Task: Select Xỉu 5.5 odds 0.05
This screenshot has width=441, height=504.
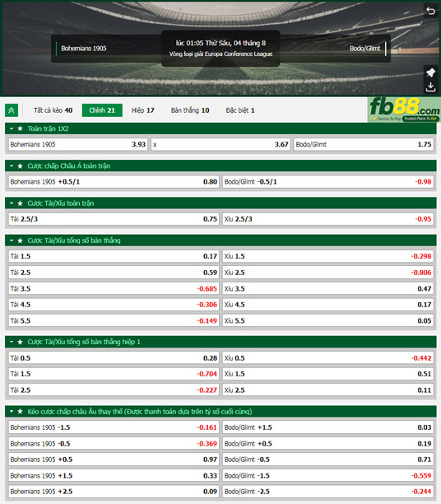Action: tap(328, 320)
